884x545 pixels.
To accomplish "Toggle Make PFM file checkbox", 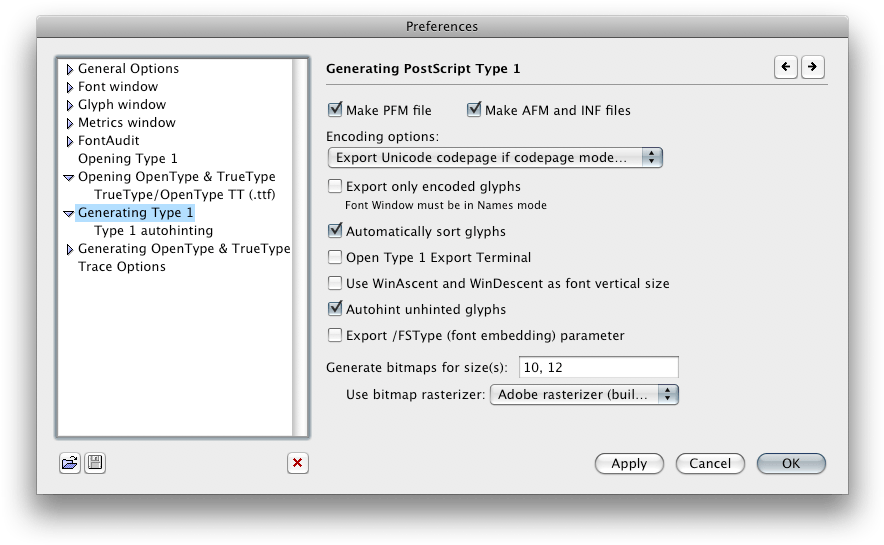I will (336, 110).
